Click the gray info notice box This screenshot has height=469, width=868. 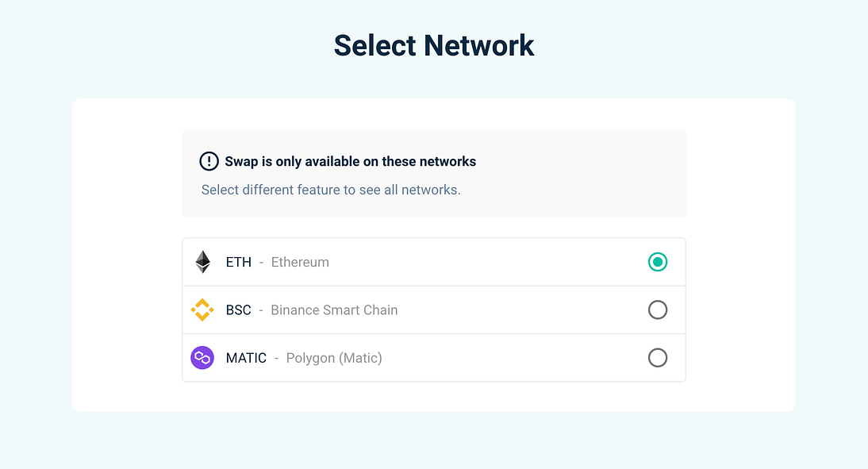click(434, 174)
